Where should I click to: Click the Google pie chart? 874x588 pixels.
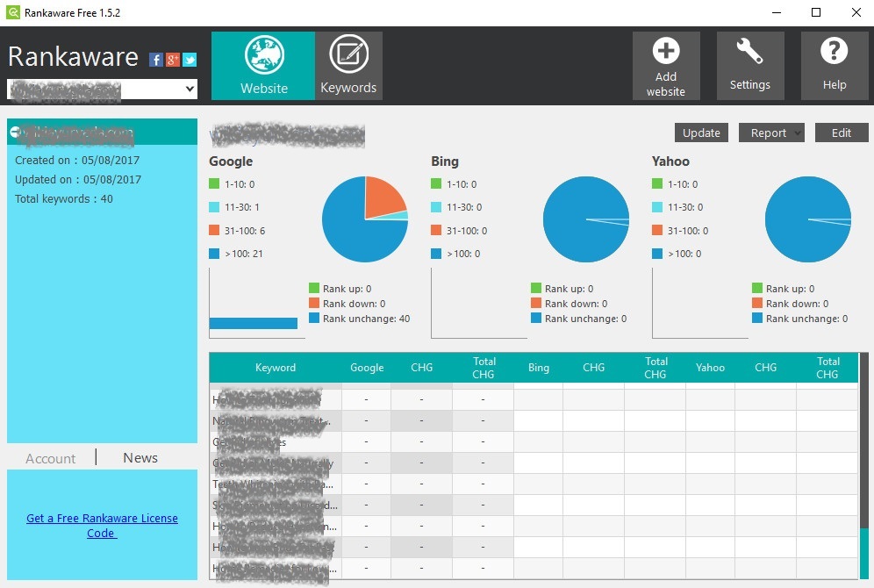365,219
